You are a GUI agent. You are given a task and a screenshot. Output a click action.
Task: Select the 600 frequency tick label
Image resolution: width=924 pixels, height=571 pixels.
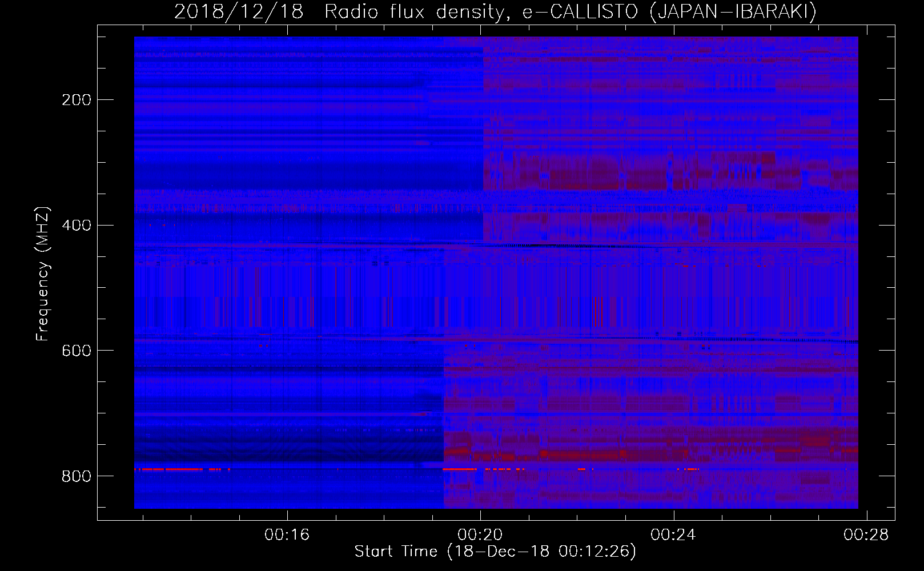click(77, 351)
